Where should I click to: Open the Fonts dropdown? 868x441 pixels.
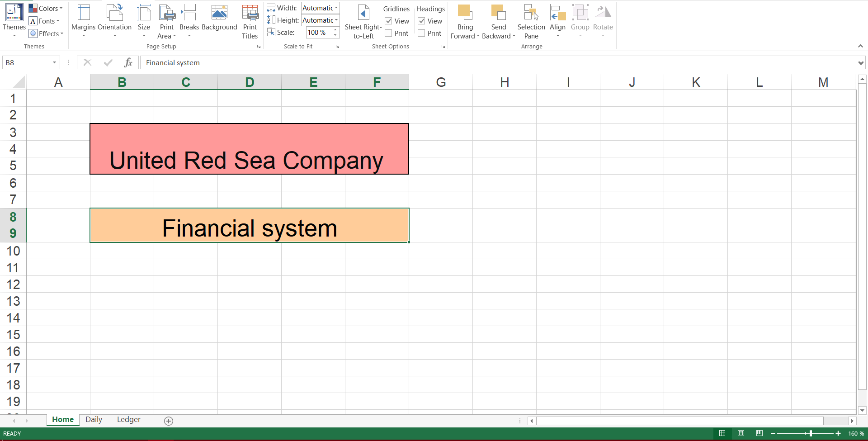tap(45, 21)
